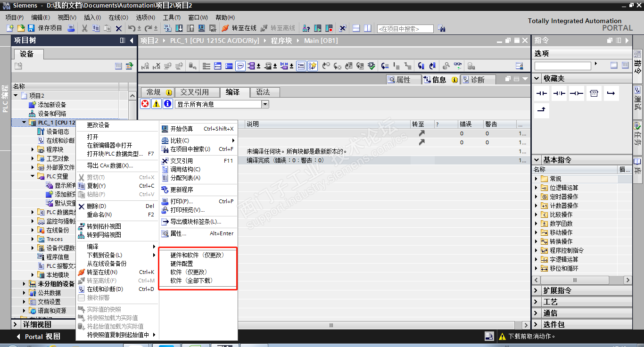Click the start CPU icon

point(318,28)
